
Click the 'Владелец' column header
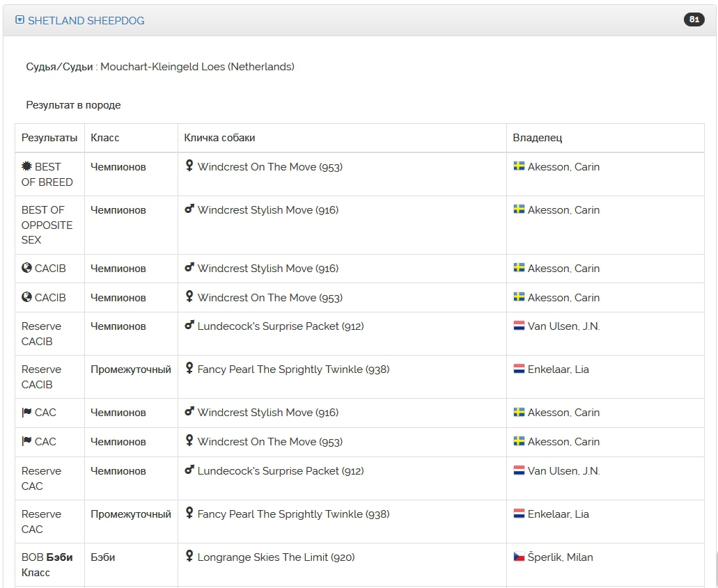(537, 138)
